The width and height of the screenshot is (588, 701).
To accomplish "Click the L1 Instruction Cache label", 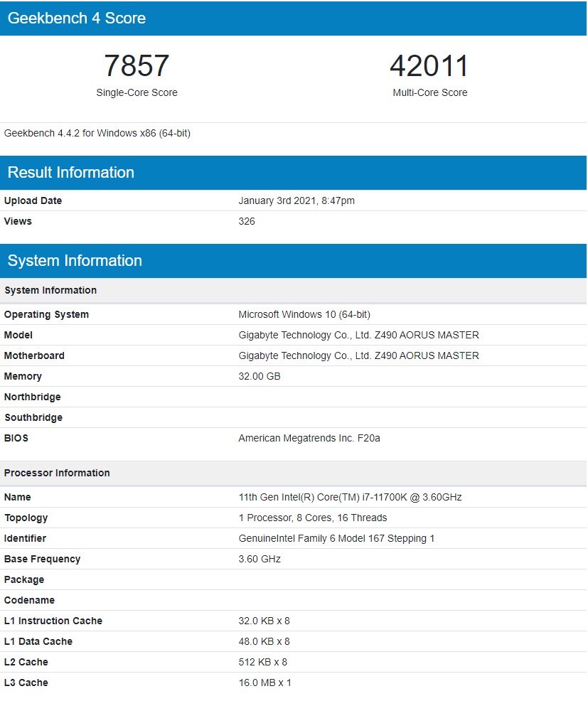I will (53, 621).
